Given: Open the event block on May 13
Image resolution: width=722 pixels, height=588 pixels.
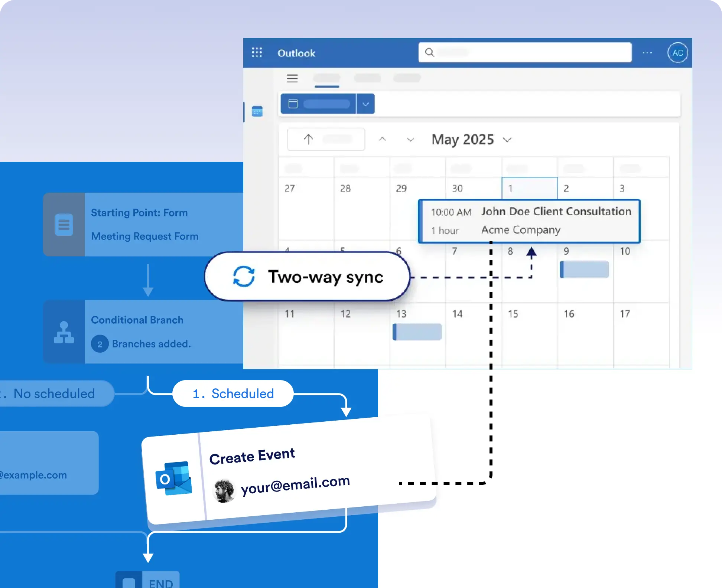Looking at the screenshot, I should pyautogui.click(x=417, y=332).
